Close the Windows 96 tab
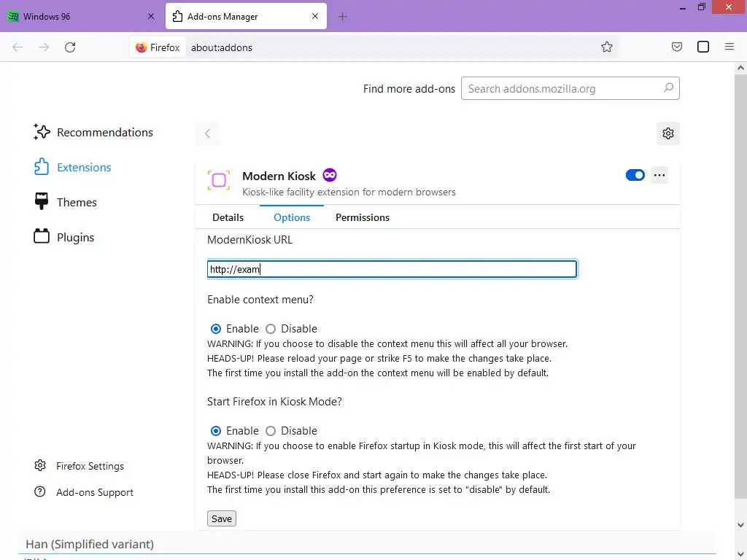747x560 pixels. (x=151, y=16)
